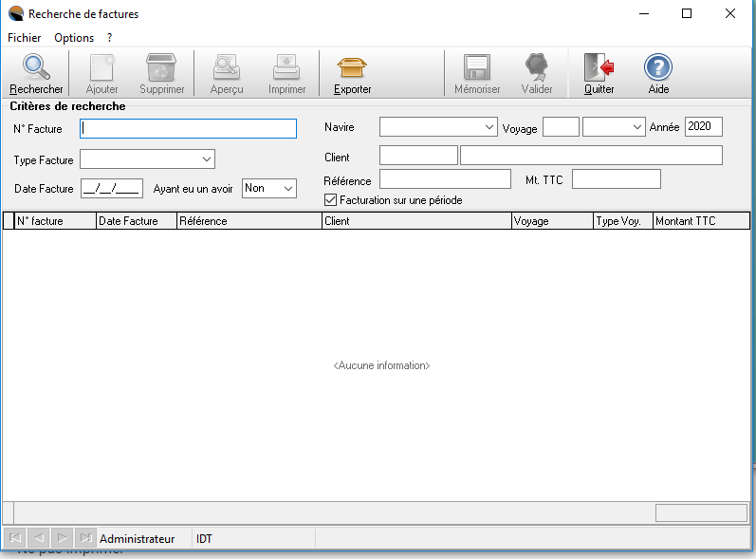Open the Aide help icon
756x559 pixels.
coord(658,68)
